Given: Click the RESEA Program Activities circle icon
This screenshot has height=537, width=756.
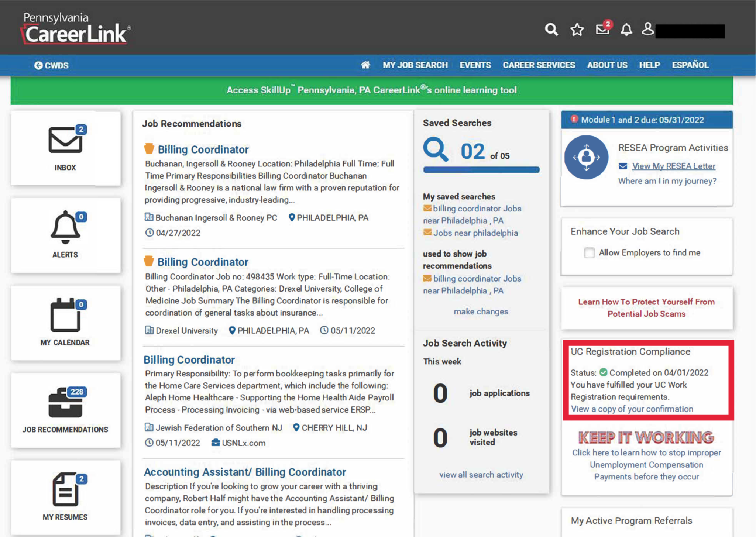Looking at the screenshot, I should pyautogui.click(x=586, y=156).
